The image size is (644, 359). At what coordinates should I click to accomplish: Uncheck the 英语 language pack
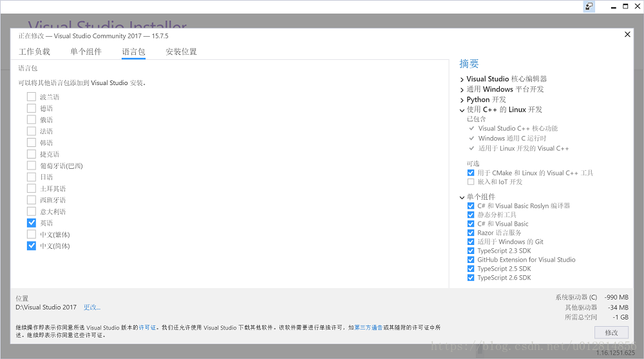click(31, 223)
